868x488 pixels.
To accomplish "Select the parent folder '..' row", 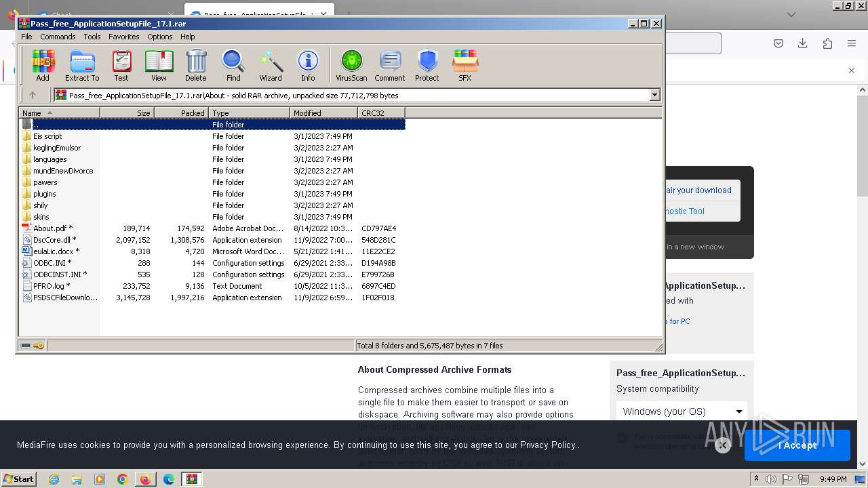I will pos(212,124).
